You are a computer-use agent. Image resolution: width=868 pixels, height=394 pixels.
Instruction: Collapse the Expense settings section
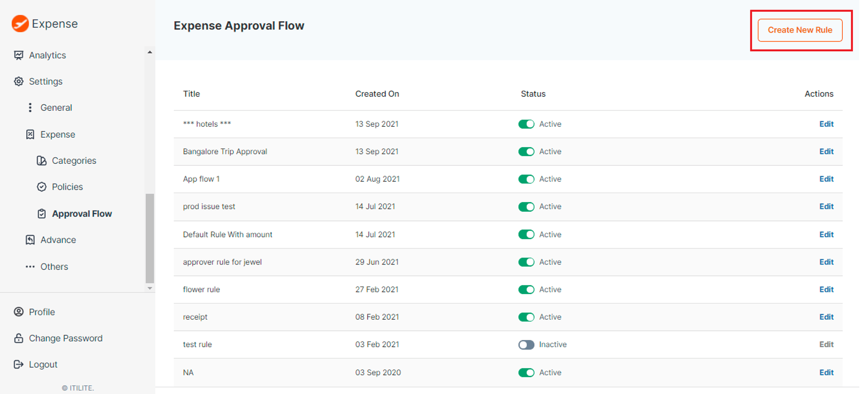point(58,134)
